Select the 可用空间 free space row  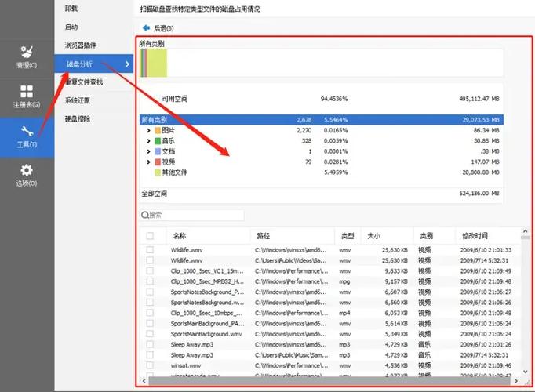322,99
